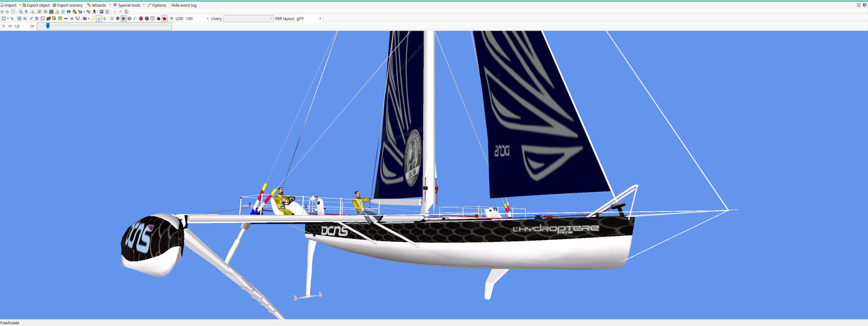Expand the Wizards dropdown arrow
This screenshot has width=868, height=326.
click(x=110, y=5)
